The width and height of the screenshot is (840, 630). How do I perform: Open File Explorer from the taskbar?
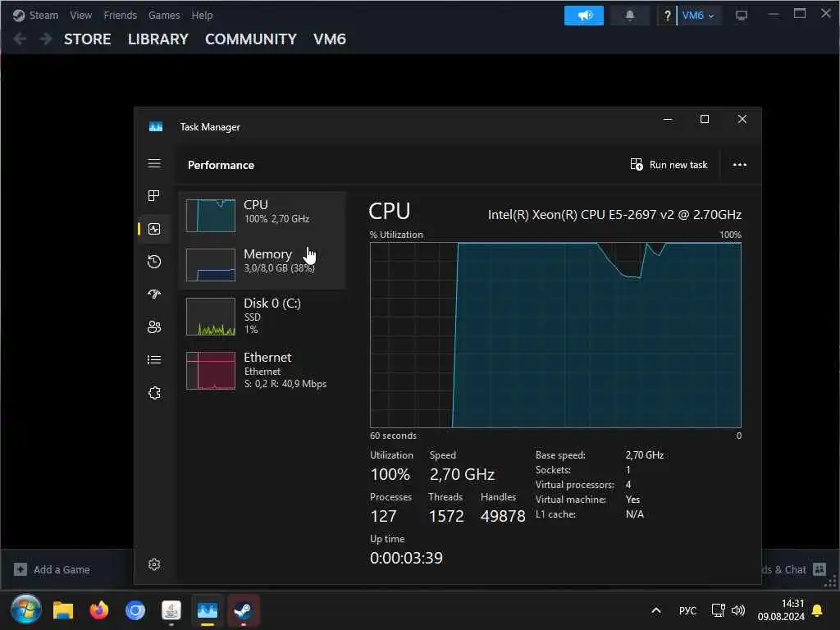[62, 610]
